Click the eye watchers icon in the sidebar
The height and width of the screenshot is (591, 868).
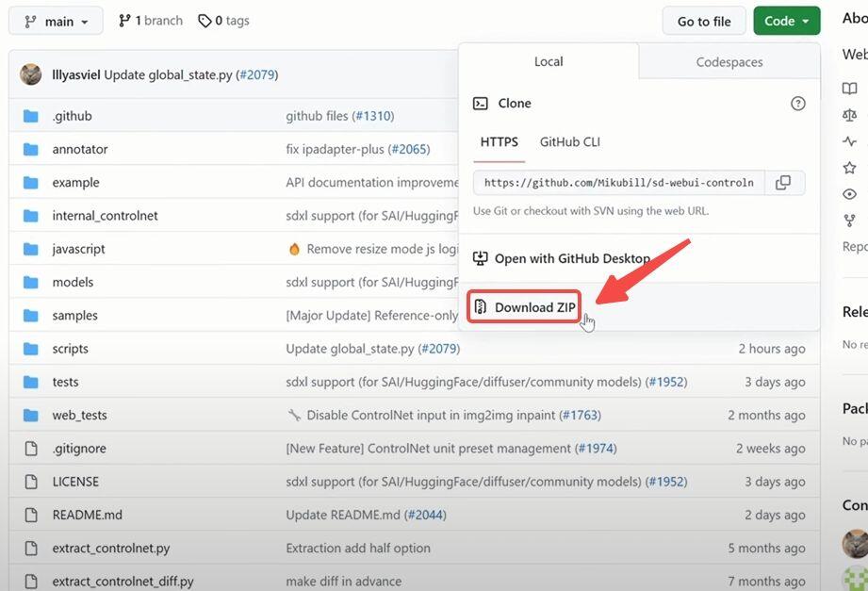point(849,194)
